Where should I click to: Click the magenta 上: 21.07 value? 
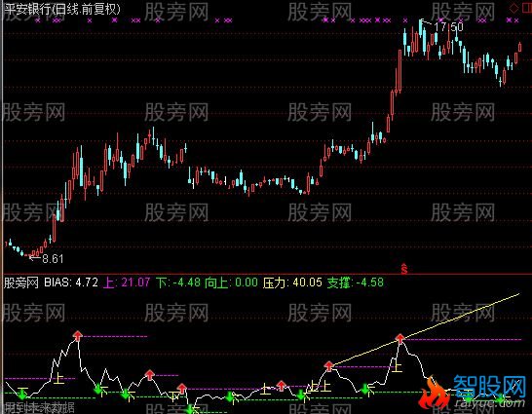127,282
